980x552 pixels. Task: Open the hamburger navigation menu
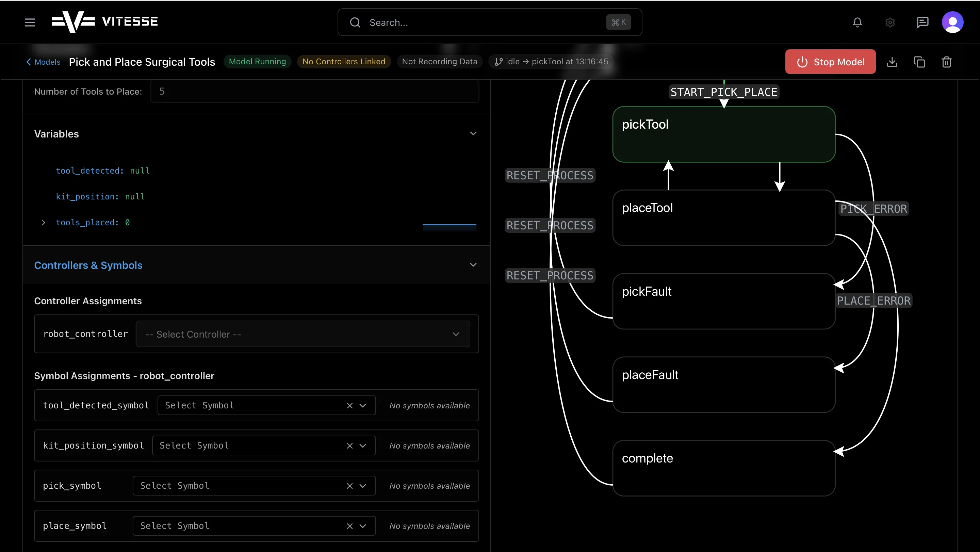click(30, 22)
